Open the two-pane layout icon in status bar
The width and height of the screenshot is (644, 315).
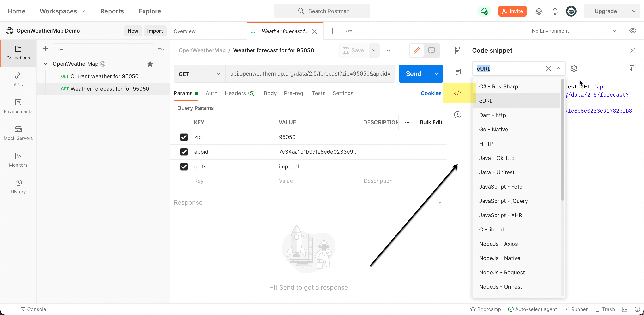click(x=625, y=309)
